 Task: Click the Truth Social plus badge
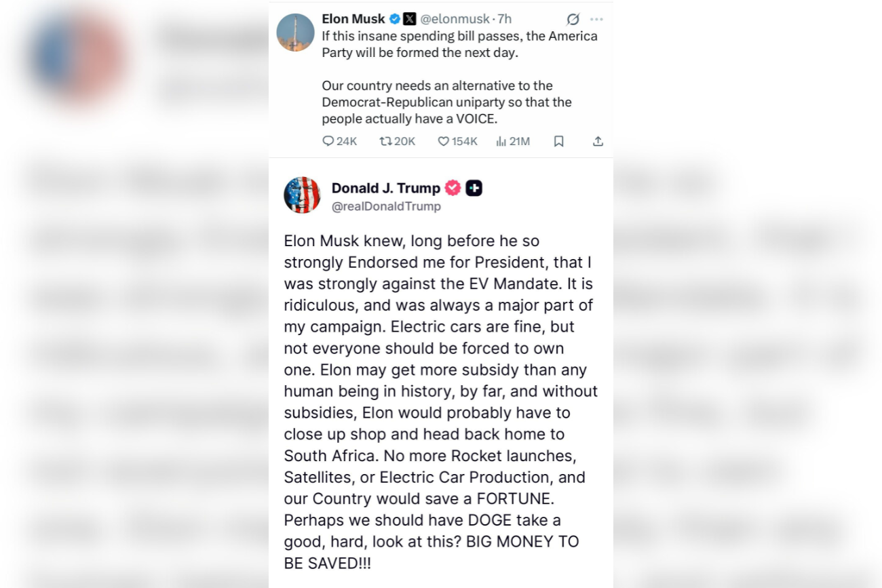click(x=474, y=188)
